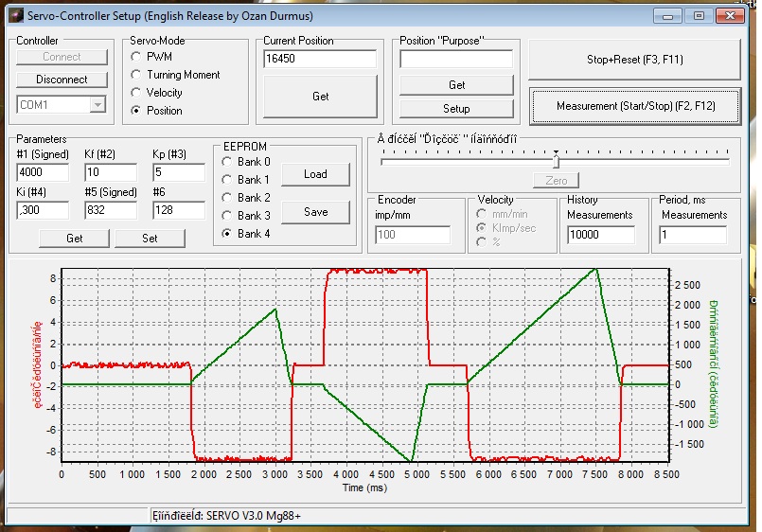Click the Kf (#2) field with 10
762x532 pixels.
pos(111,172)
